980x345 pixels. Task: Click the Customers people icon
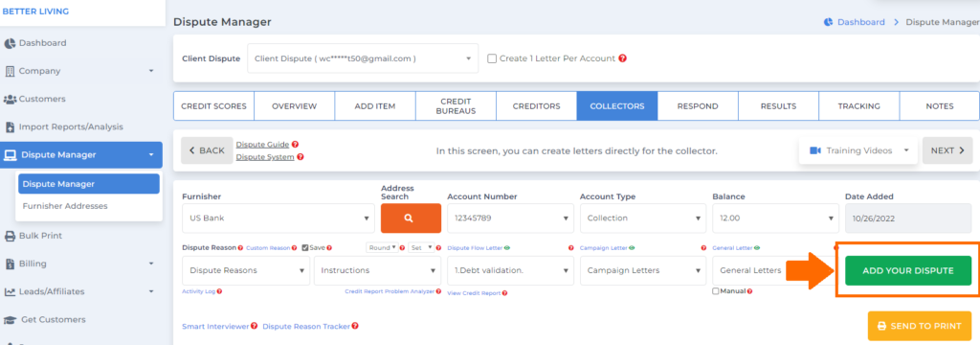10,99
